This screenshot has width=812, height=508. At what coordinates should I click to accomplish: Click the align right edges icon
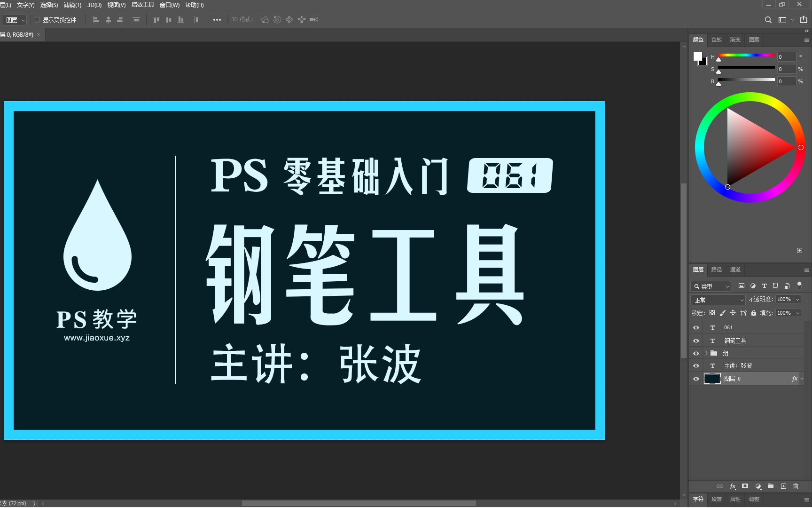120,20
